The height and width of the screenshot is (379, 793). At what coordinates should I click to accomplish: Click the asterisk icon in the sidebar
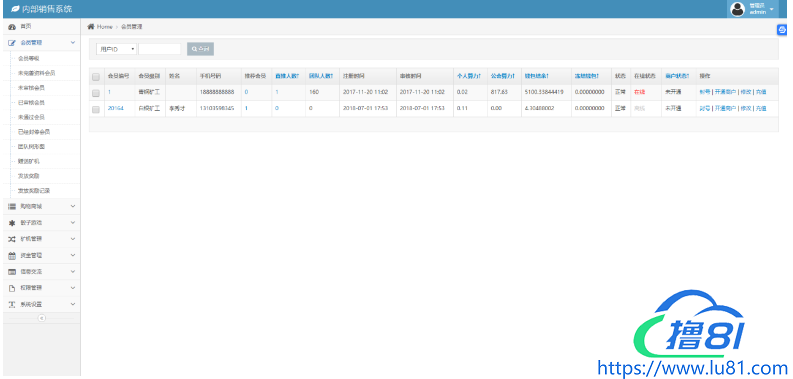(x=12, y=223)
